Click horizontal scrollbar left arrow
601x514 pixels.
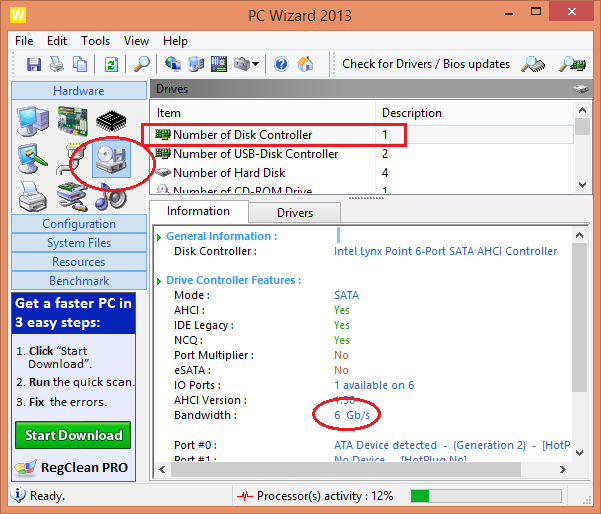pos(162,470)
